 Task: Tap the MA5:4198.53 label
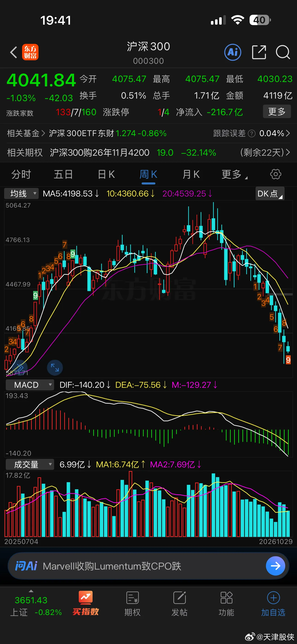coord(71,193)
